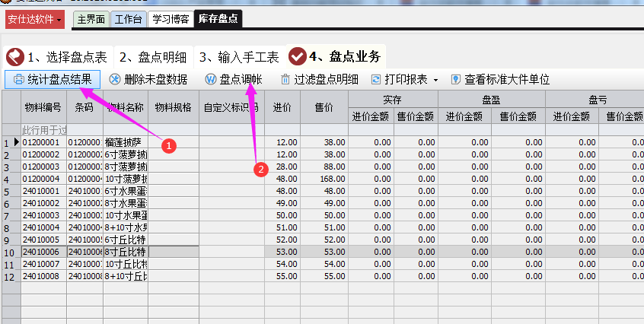Open the 安仕达软件 dropdown menu
Viewport: 644px width, 324px height.
[x=35, y=19]
